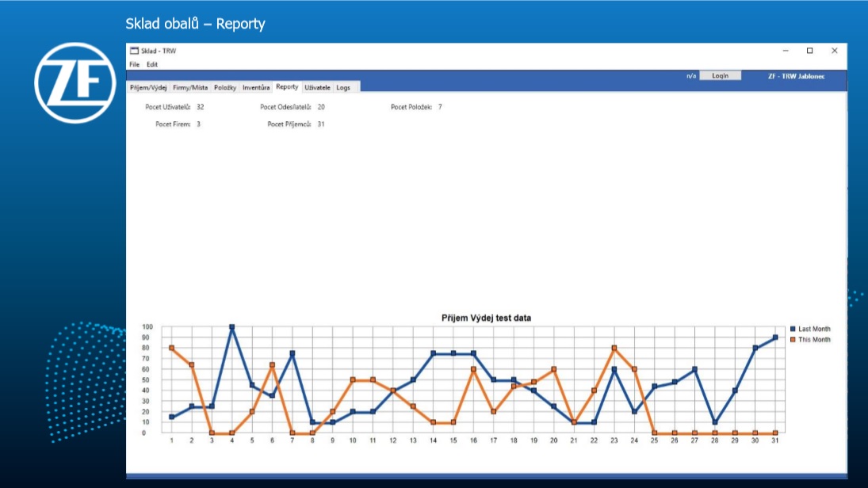Click the This Month data point at day 6
The width and height of the screenshot is (868, 488).
pyautogui.click(x=273, y=365)
